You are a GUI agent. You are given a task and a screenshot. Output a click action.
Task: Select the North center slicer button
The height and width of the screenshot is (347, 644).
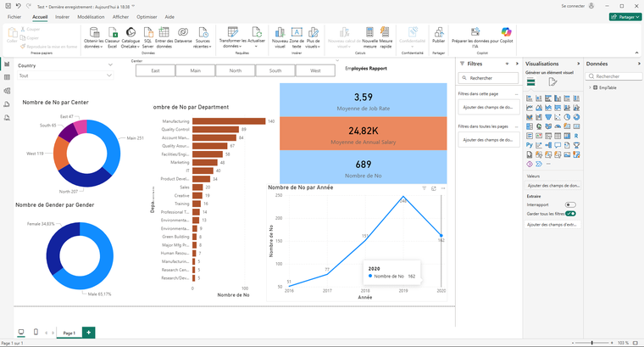235,71
